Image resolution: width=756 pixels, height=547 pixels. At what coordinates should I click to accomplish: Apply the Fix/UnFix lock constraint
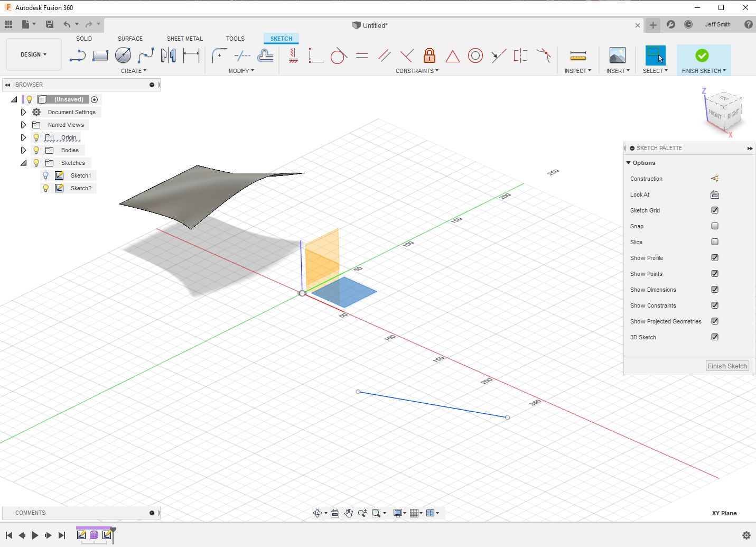click(430, 55)
